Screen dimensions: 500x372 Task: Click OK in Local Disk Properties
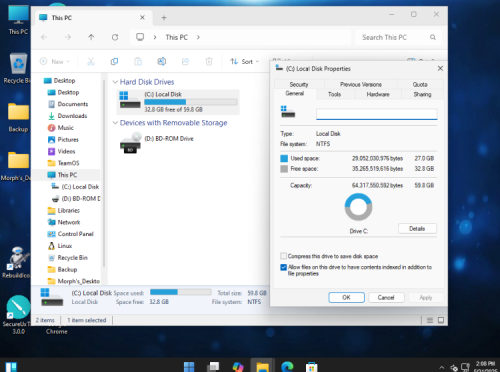(x=346, y=297)
